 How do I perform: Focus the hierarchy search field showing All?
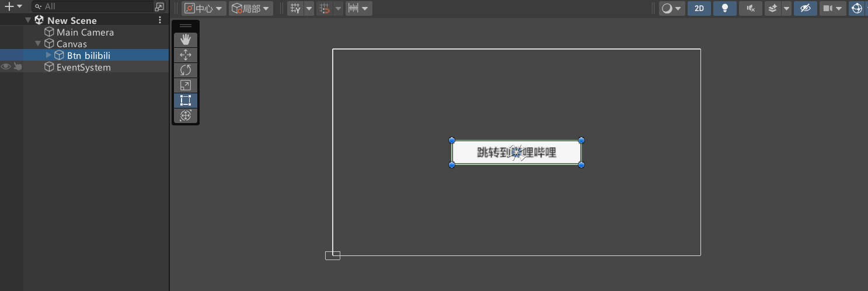click(92, 6)
